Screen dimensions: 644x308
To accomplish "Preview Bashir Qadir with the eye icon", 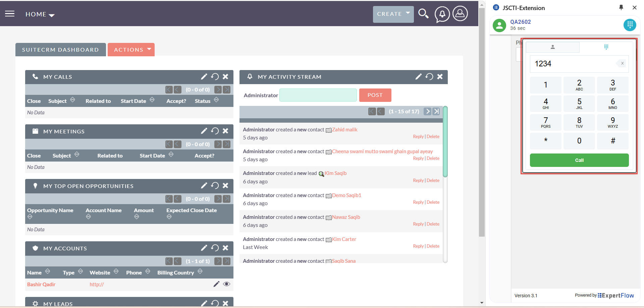I will pos(227,284).
